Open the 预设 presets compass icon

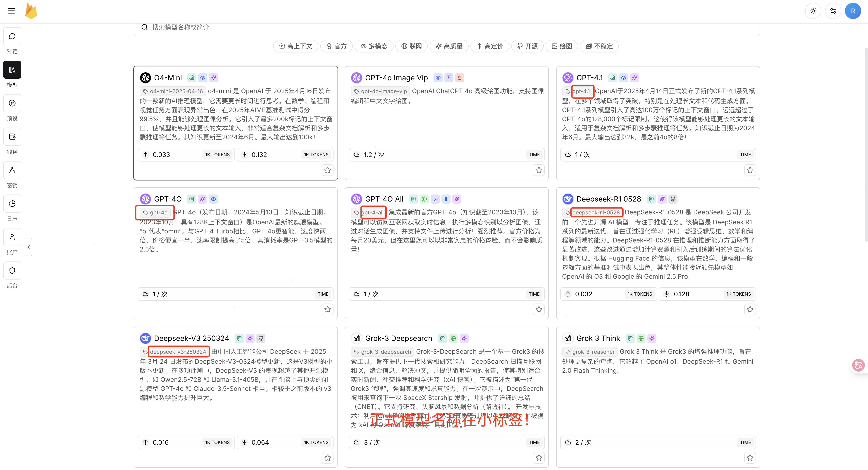point(12,103)
